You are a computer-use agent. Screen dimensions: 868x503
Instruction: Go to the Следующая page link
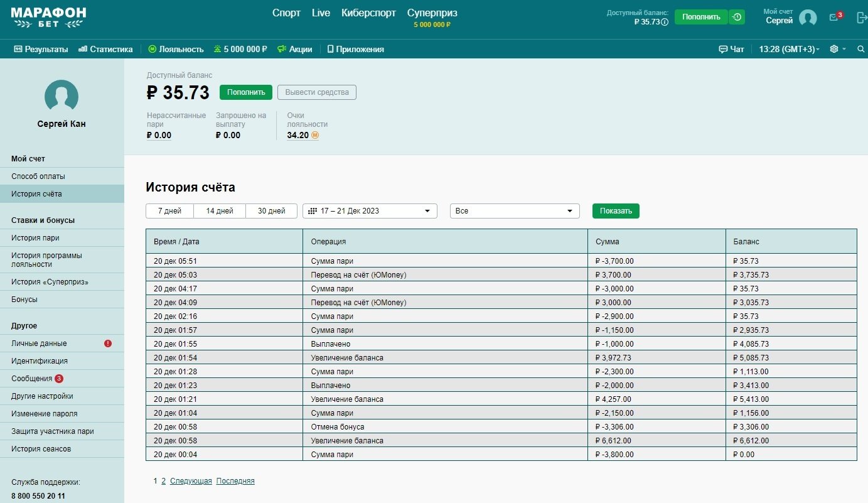(191, 481)
